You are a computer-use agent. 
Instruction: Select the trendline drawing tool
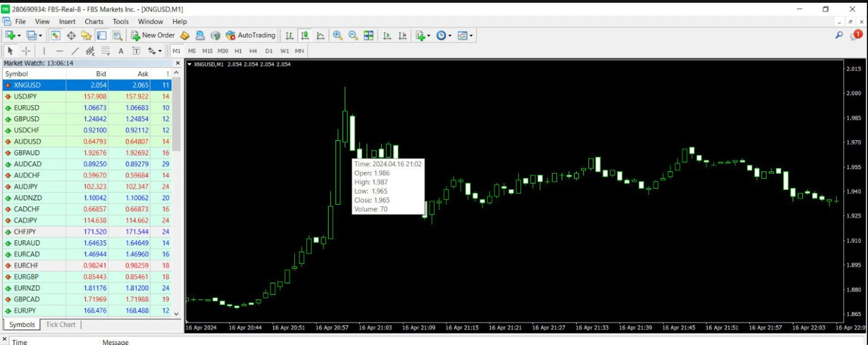75,51
